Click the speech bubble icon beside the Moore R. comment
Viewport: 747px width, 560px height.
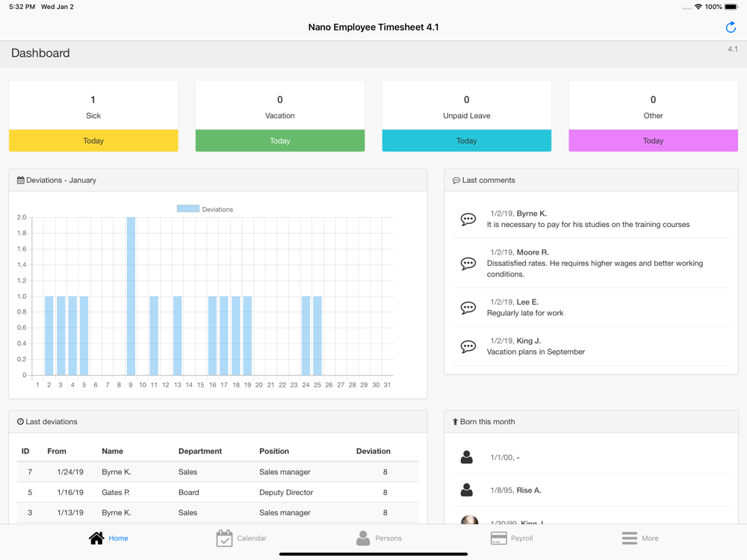[x=468, y=264]
